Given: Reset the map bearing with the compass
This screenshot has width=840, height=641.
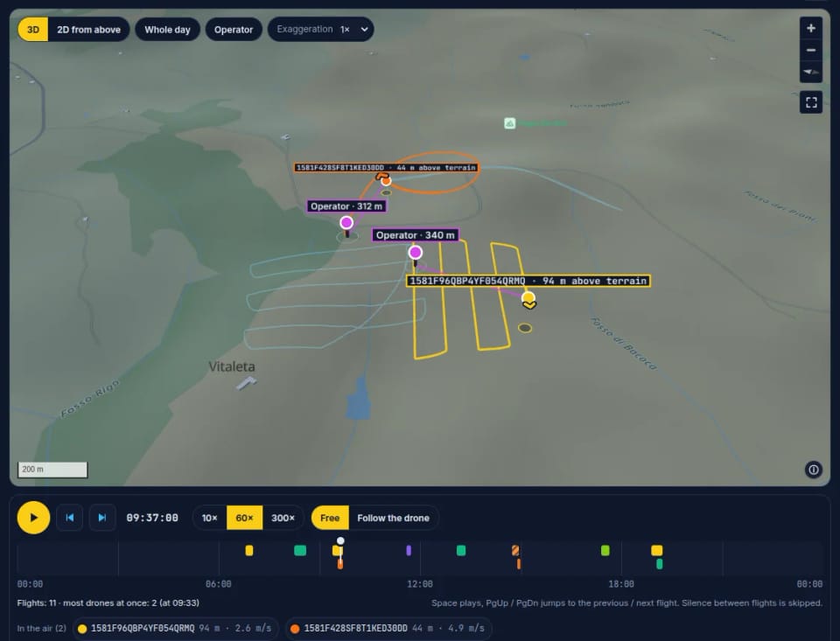Looking at the screenshot, I should pyautogui.click(x=810, y=72).
